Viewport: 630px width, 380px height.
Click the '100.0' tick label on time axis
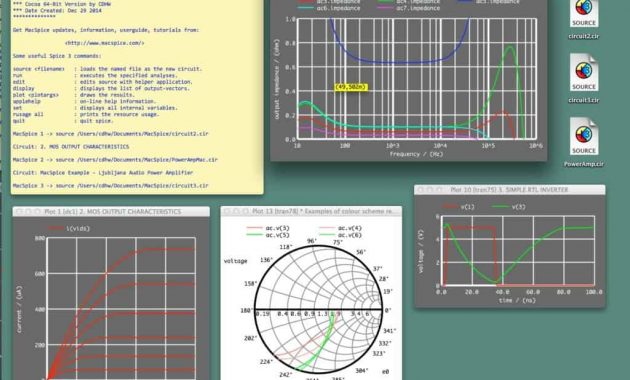(x=594, y=292)
